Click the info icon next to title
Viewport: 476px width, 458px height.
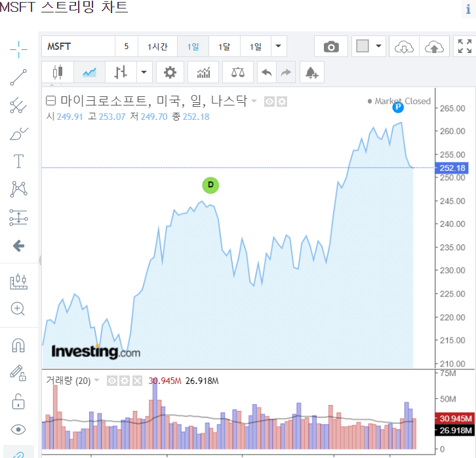[x=468, y=9]
